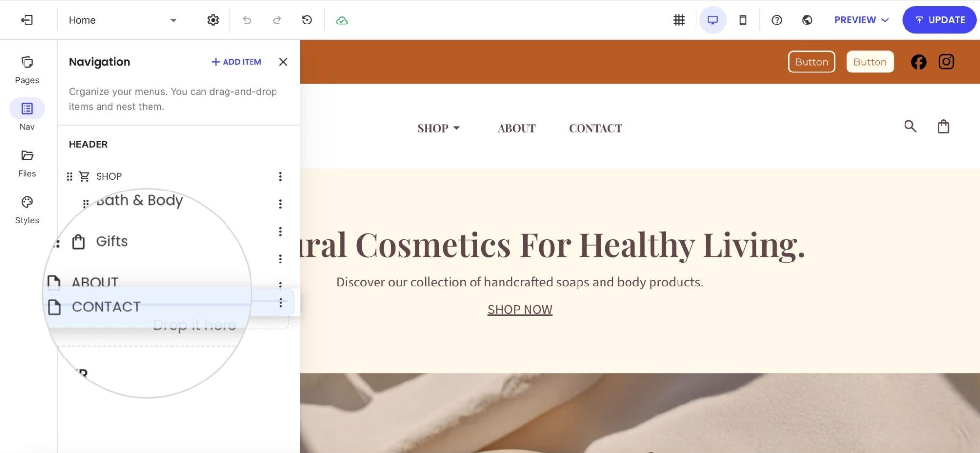Open the CONTACT item options menu
This screenshot has height=453, width=980.
280,303
